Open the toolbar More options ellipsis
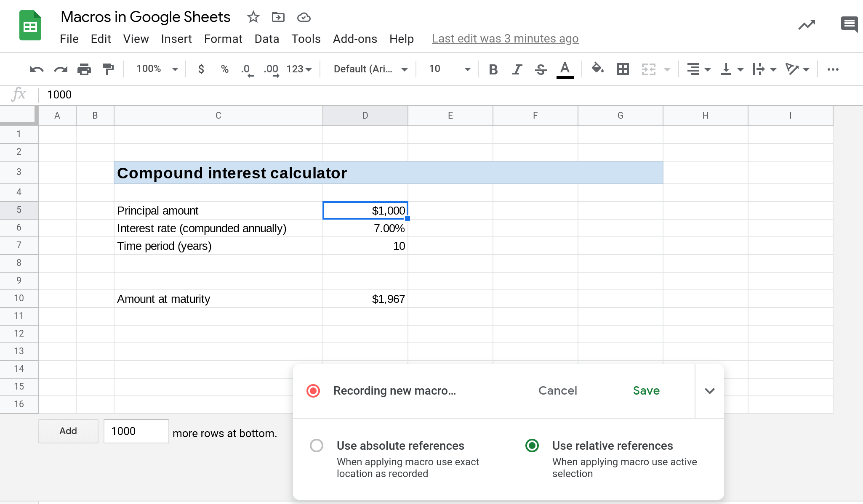Viewport: 863px width, 504px height. tap(833, 69)
